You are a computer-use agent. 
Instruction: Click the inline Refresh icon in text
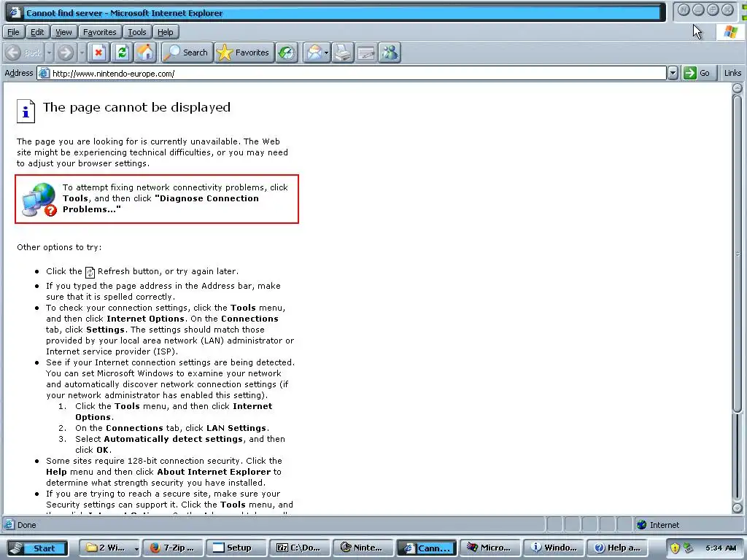(90, 272)
